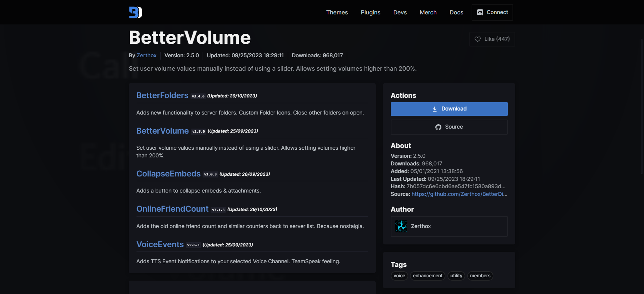Click the Version: 2.5.0 header text
This screenshot has width=644, height=294.
pos(181,56)
